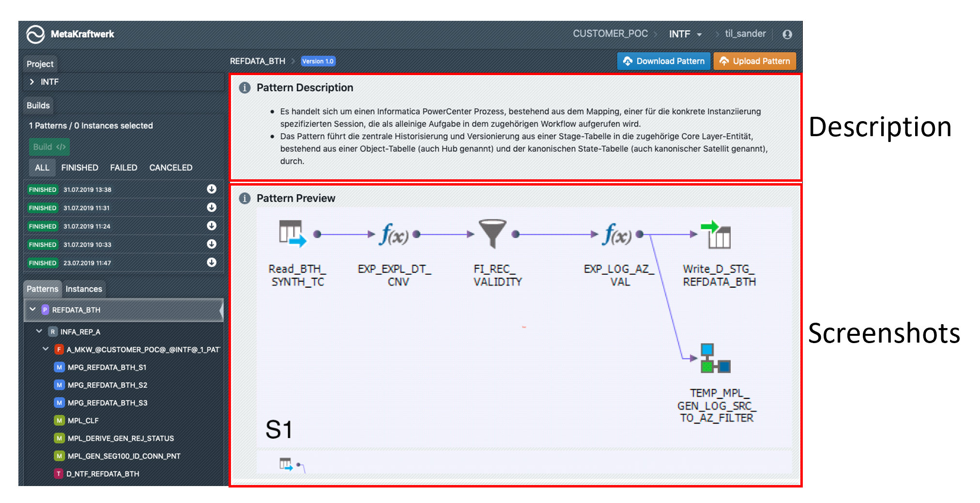This screenshot has height=503, width=980.
Task: Click the Download Pattern button
Action: 663,61
